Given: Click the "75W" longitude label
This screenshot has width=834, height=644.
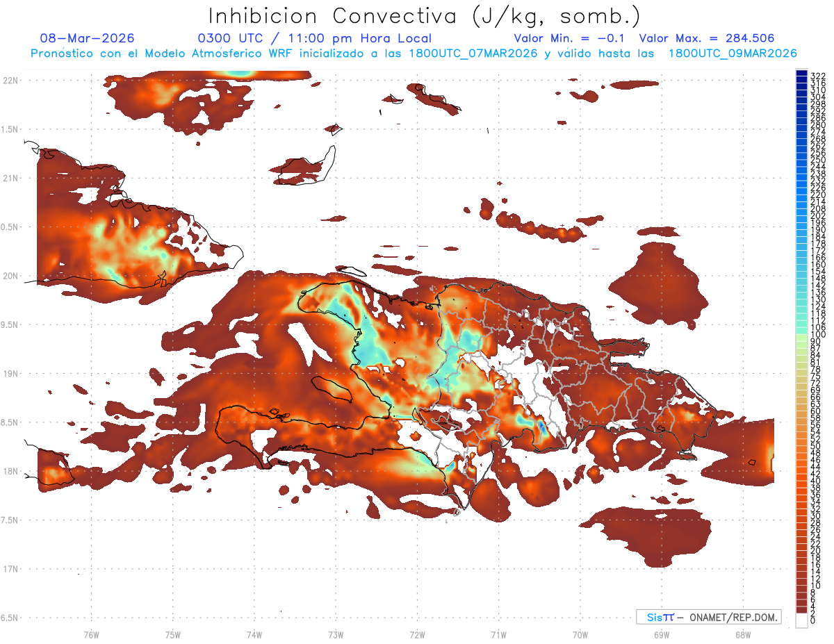Looking at the screenshot, I should [x=172, y=634].
